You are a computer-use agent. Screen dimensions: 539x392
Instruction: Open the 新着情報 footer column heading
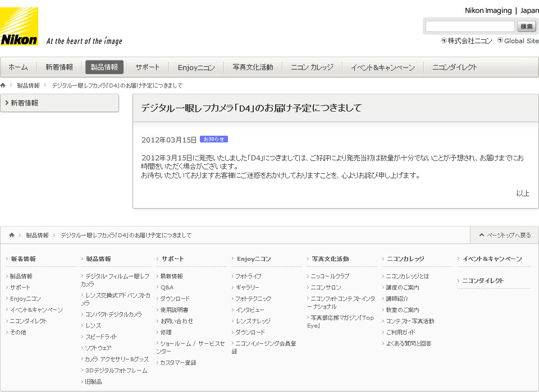[x=24, y=259]
